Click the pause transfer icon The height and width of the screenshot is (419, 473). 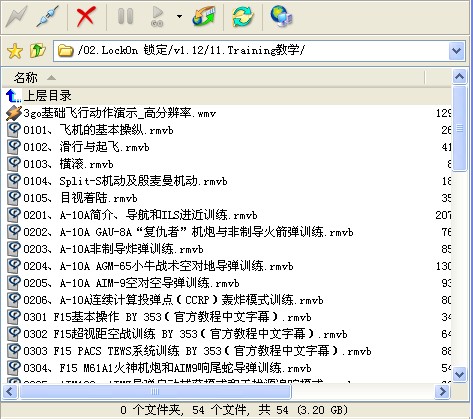pos(126,16)
